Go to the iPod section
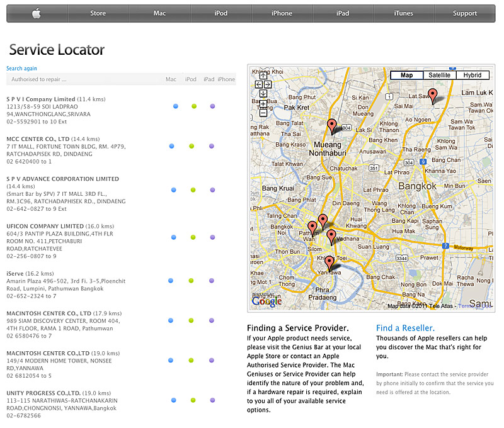The width and height of the screenshot is (504, 428). tap(221, 13)
